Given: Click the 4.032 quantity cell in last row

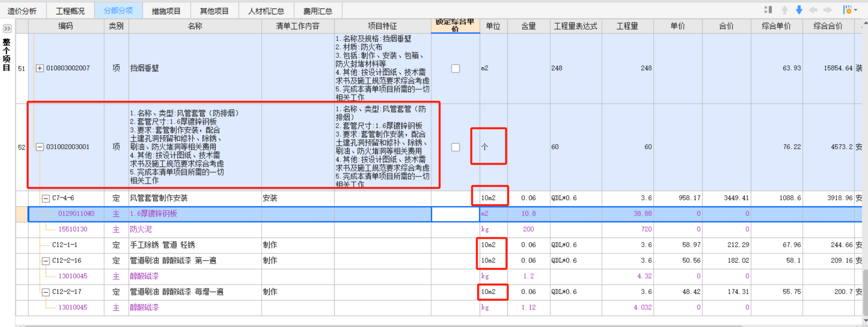Looking at the screenshot, I should point(628,308).
